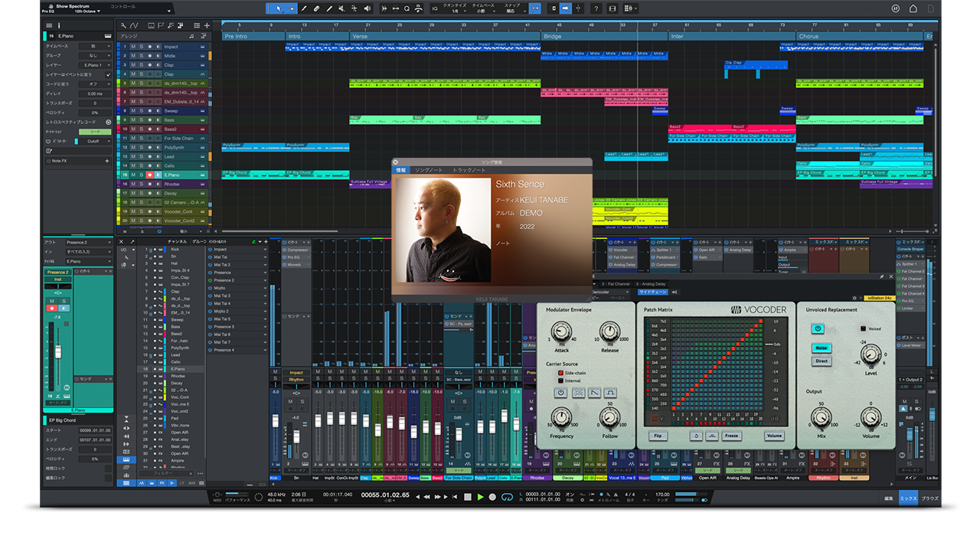Viewport: 980px width, 552px height.
Task: Click the Record button in transport
Action: click(x=492, y=496)
